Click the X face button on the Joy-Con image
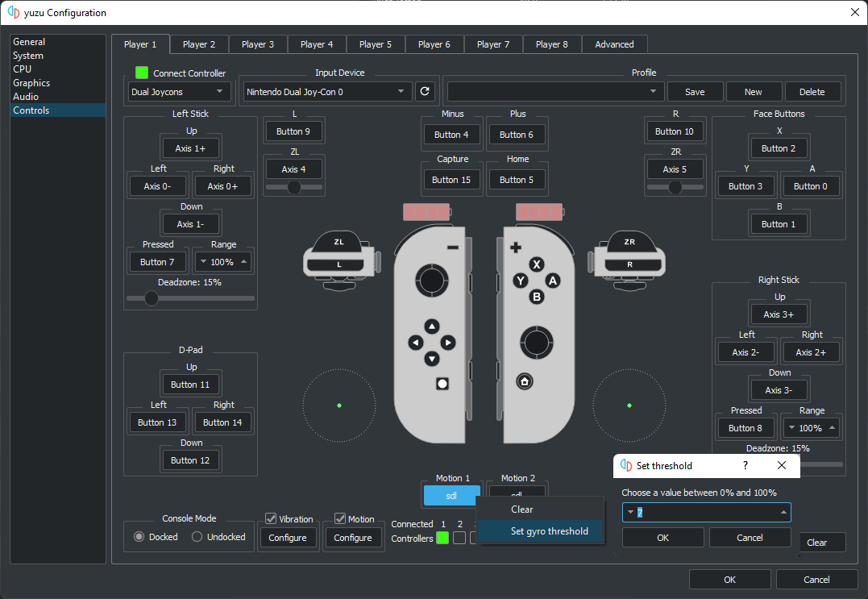Viewport: 868px width, 599px height. click(537, 264)
